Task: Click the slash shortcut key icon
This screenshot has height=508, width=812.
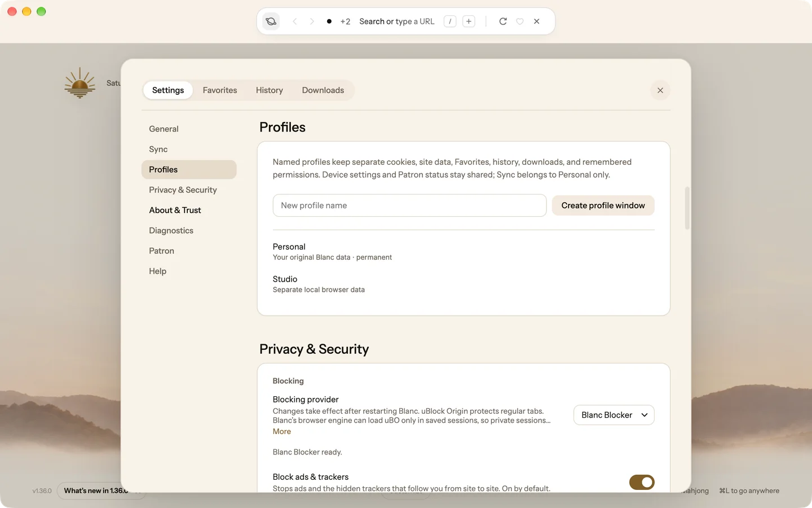Action: click(450, 21)
